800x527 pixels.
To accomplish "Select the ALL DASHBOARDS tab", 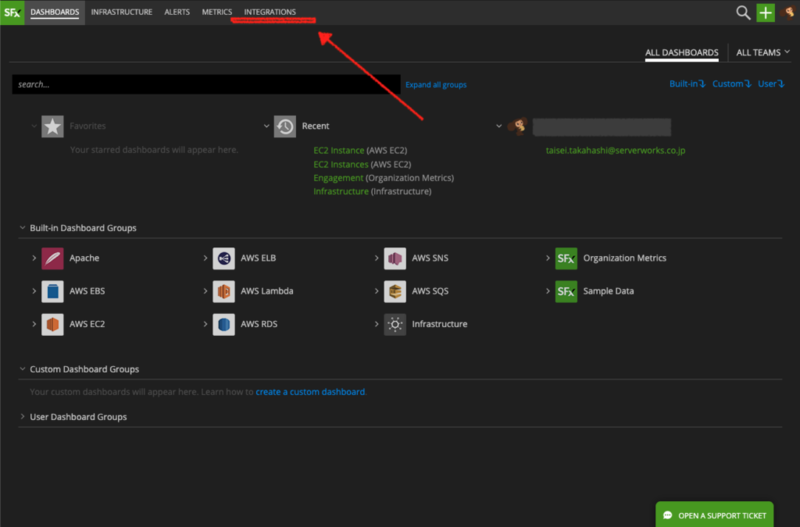I will coord(682,53).
